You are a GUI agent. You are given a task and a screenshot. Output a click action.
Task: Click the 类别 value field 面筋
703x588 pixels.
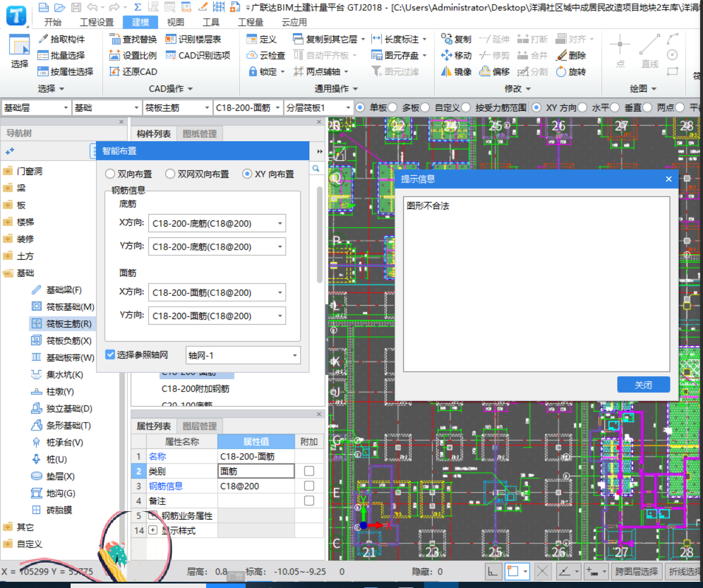coord(256,471)
